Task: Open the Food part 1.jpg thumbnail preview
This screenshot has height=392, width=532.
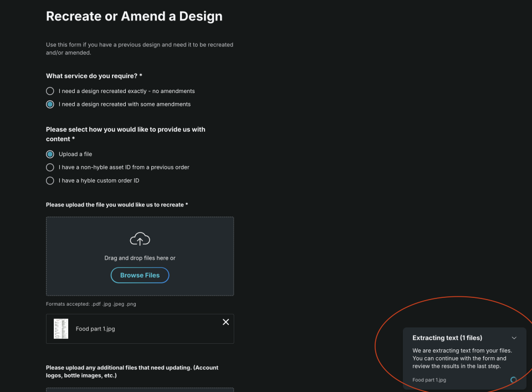Action: coord(61,329)
